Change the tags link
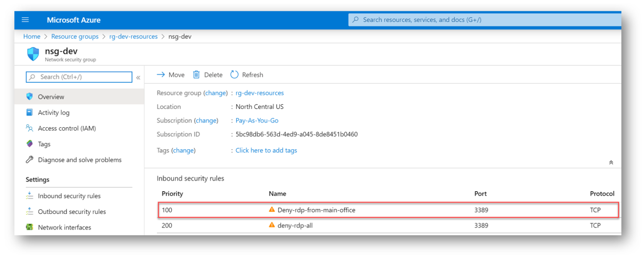Viewport: 644px width, 255px height. coord(183,150)
